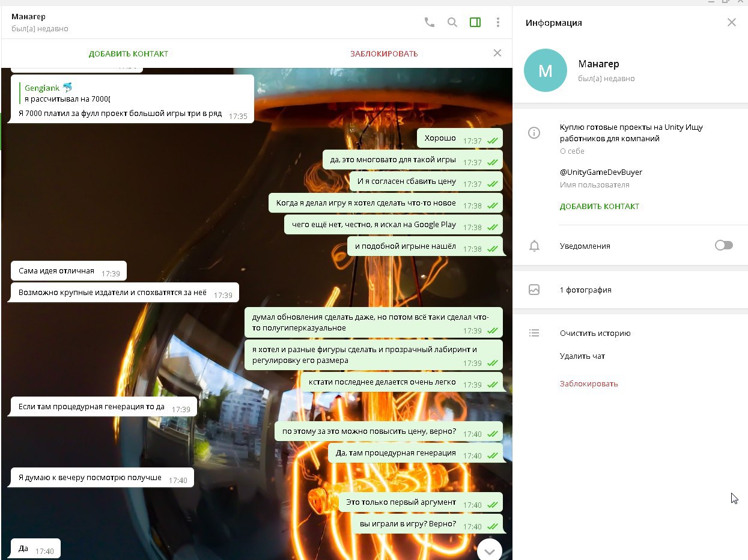The image size is (748, 560).
Task: Click message 'думал обновления сделать даже'
Action: 373,323
